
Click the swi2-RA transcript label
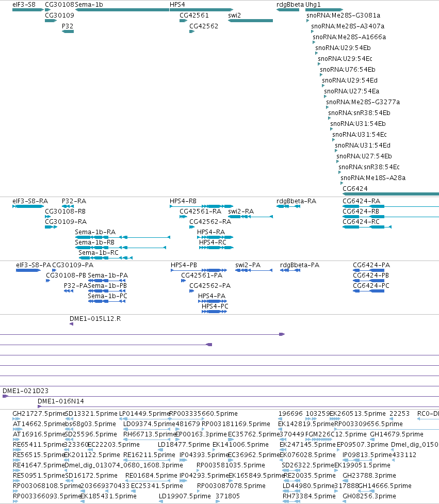point(241,212)
